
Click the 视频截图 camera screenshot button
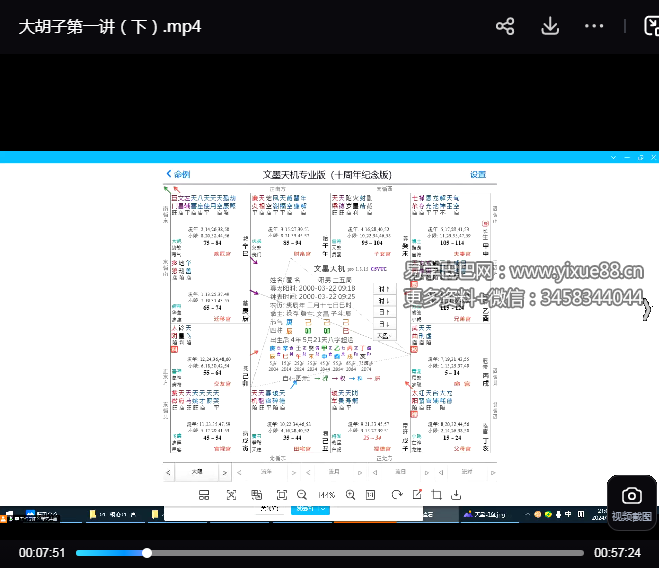click(631, 502)
